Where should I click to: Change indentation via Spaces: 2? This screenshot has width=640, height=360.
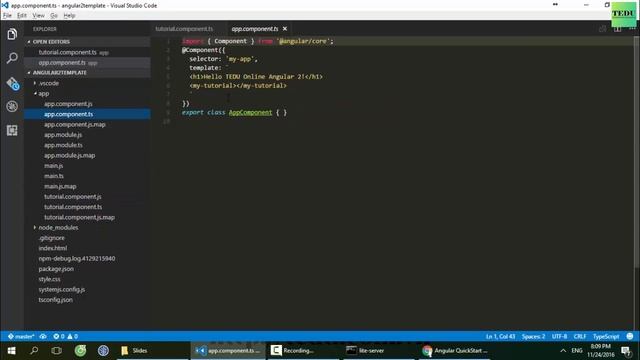click(533, 336)
